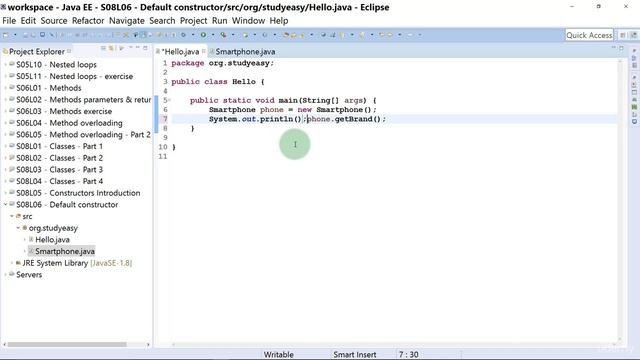Select Hello.java in Project Explorer

[52, 240]
